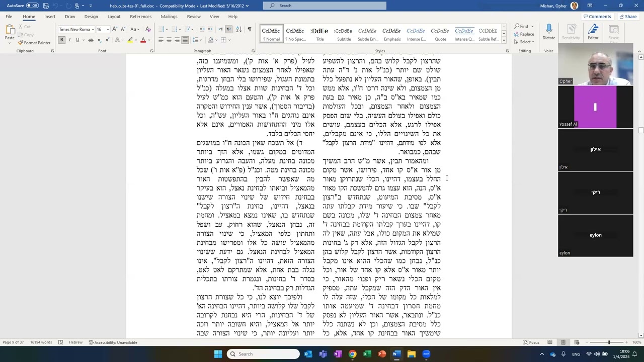Click the text highlight color button
Viewport: 644px width, 362px height.
click(x=130, y=40)
